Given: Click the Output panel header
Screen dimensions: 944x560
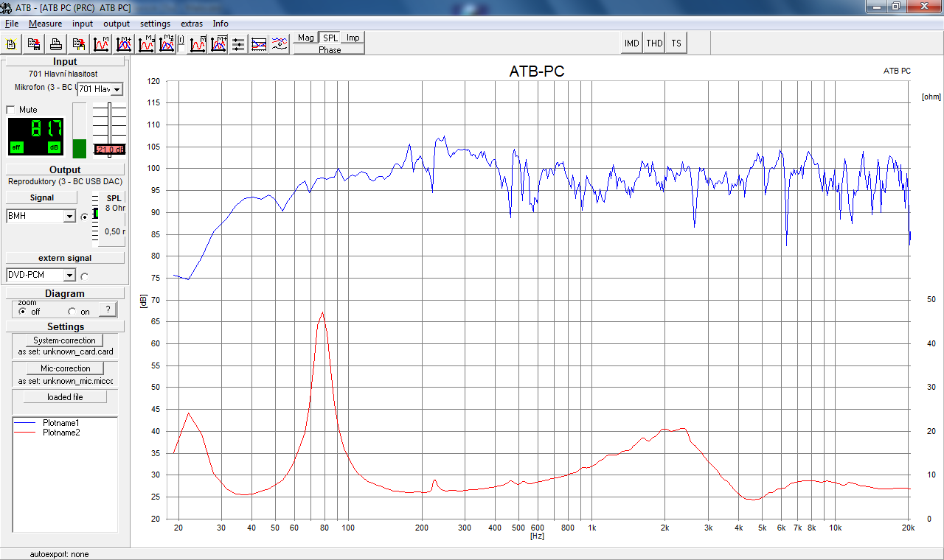Looking at the screenshot, I should (65, 169).
